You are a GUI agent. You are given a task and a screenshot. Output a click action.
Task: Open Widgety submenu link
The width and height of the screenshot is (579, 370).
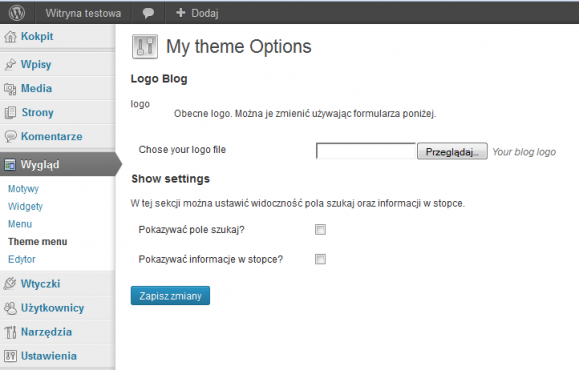[25, 206]
